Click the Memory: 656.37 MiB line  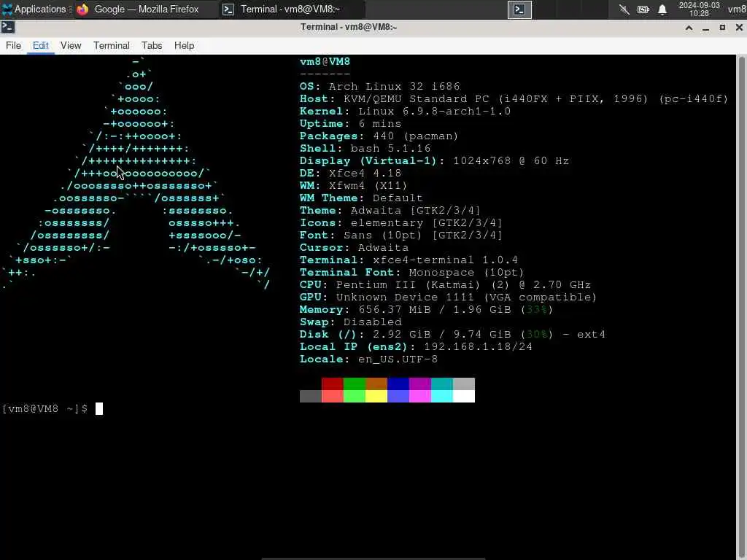coord(426,309)
